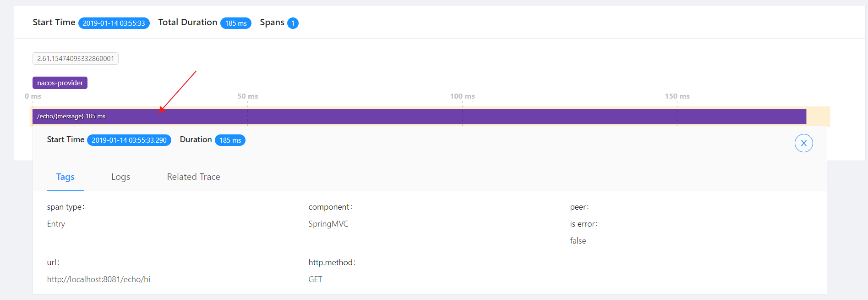868x300 pixels.
Task: Click the http://localhost:8081/echo/hi url value
Action: [x=98, y=279]
